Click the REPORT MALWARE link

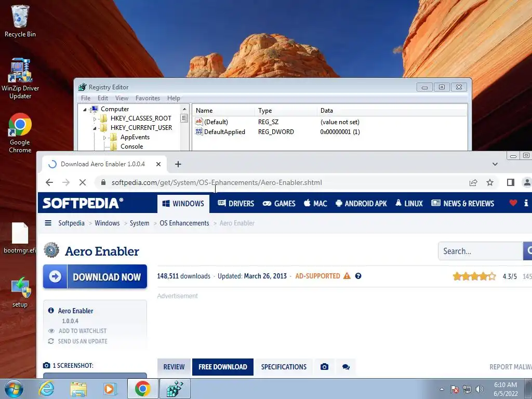(511, 367)
